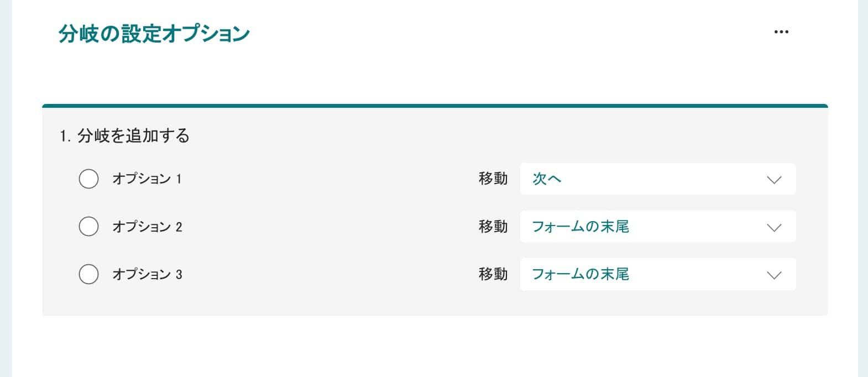Select the オプション 2 radio button
Image resolution: width=868 pixels, height=377 pixels.
(88, 227)
